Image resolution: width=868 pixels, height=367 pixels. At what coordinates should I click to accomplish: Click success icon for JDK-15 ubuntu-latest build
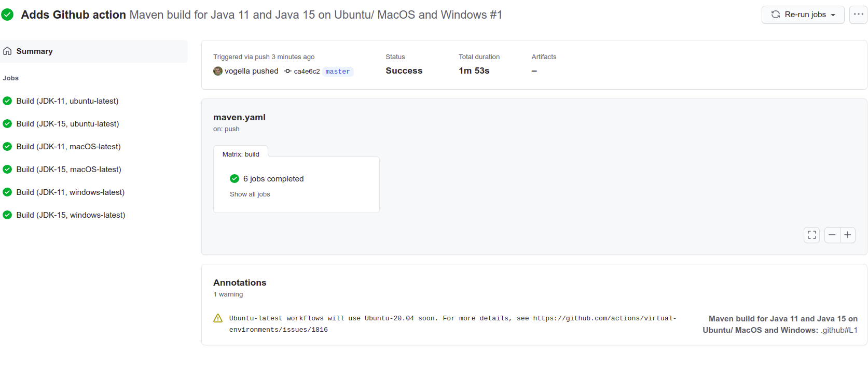(x=7, y=123)
